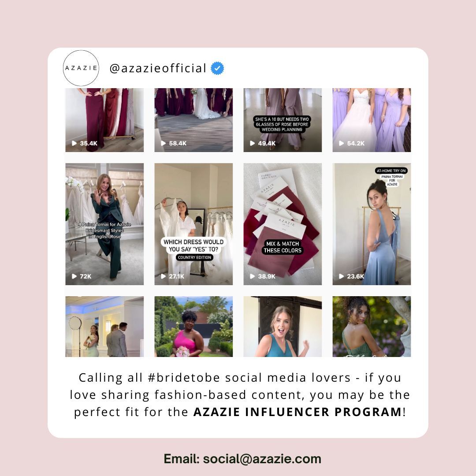This screenshot has width=476, height=476.
Task: Click the play icon beside 72K views
Action: pos(74,276)
